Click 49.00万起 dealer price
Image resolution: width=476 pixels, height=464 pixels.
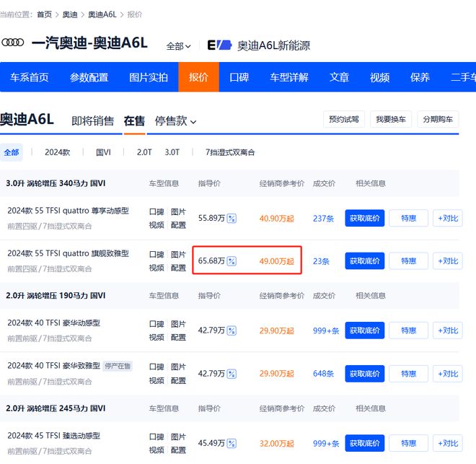click(276, 261)
